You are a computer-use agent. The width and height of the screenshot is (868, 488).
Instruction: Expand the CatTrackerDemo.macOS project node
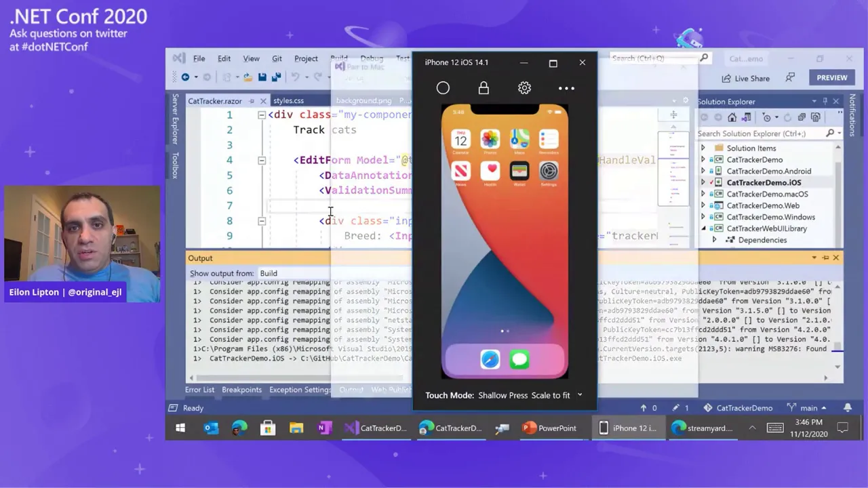tap(703, 194)
